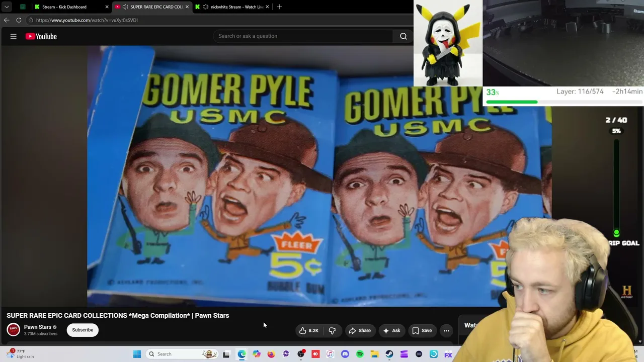Viewport: 644px width, 362px height.
Task: Mute audio on the YouTube tab
Action: pyautogui.click(x=125, y=7)
